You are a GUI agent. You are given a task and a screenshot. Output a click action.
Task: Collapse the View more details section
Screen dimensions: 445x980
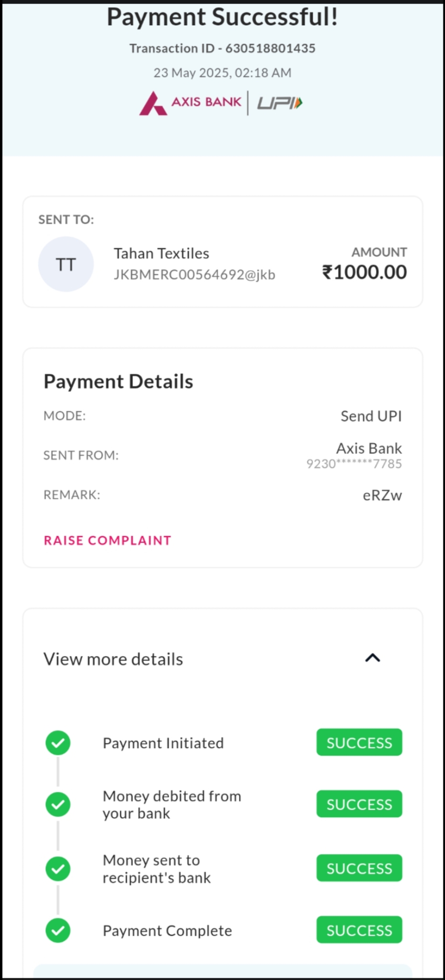(113, 659)
